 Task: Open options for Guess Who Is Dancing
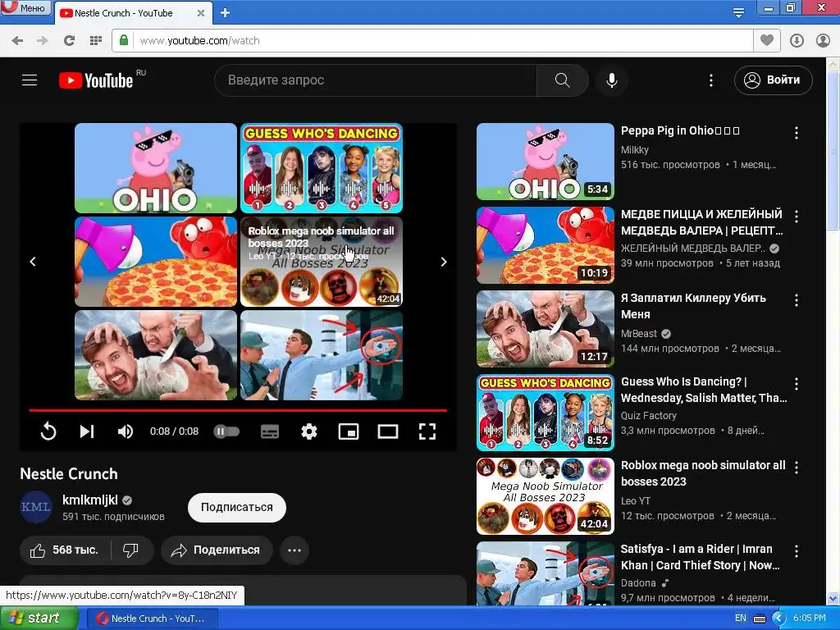pos(797,384)
